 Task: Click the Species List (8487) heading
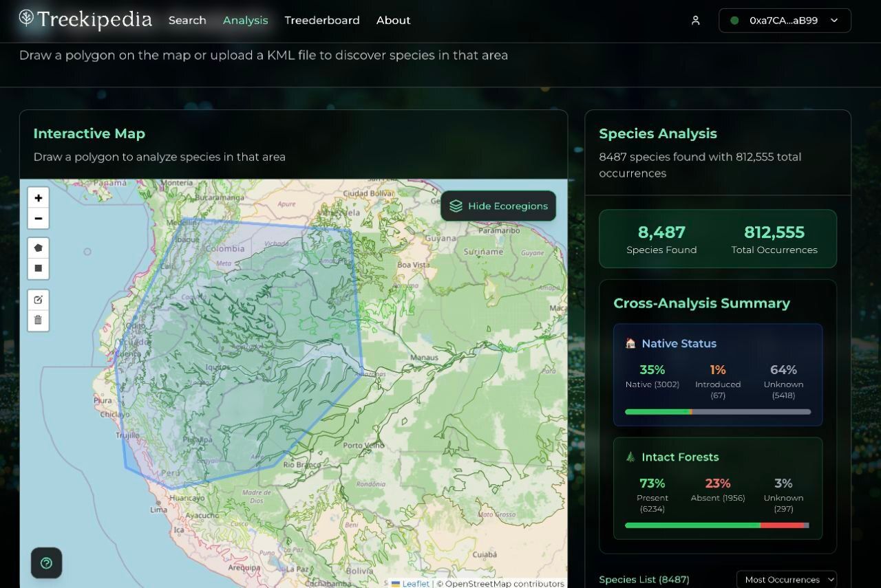[644, 580]
